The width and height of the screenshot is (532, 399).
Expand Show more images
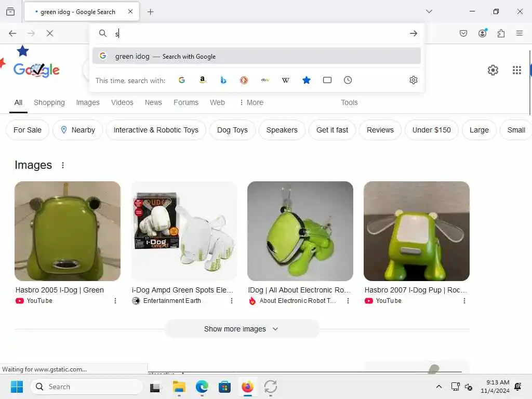click(x=242, y=329)
